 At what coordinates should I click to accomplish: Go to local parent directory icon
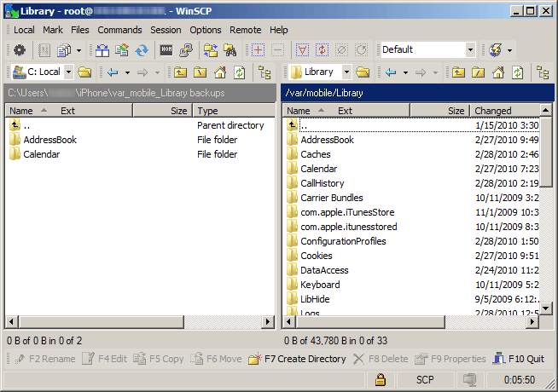point(180,72)
